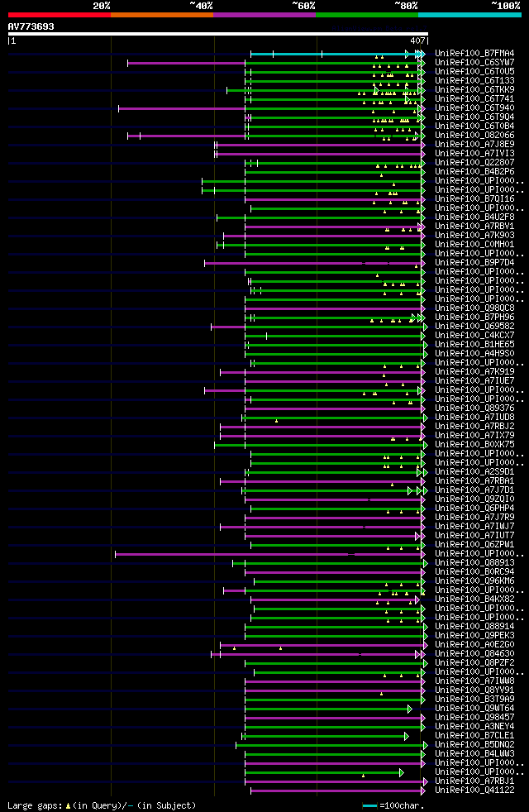Select the UniRef100_A7K903 hit
This screenshot has width=529, height=812.
pyautogui.click(x=474, y=236)
